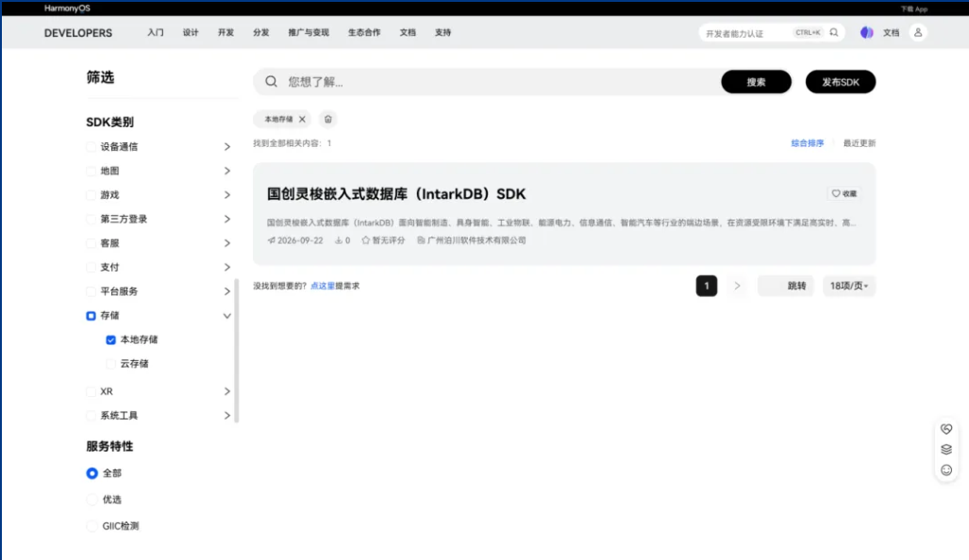This screenshot has height=560, width=969.
Task: Open the 入门 menu
Action: click(x=155, y=33)
